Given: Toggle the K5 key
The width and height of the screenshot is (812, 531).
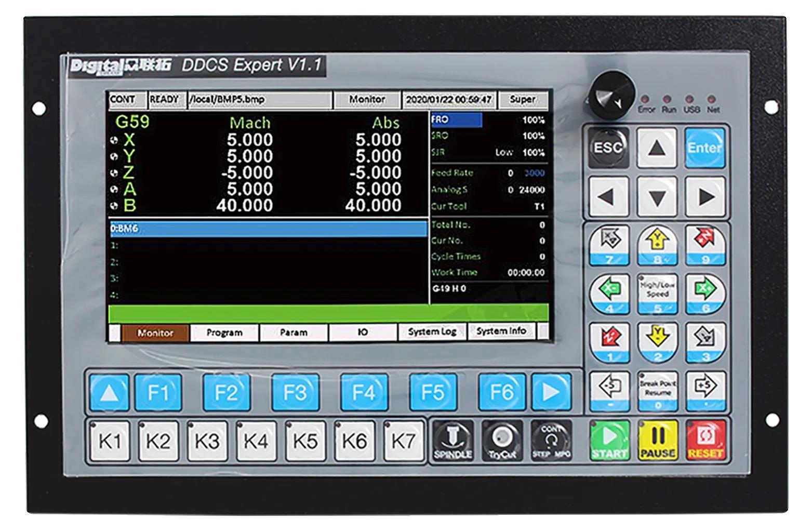Looking at the screenshot, I should coord(305,441).
